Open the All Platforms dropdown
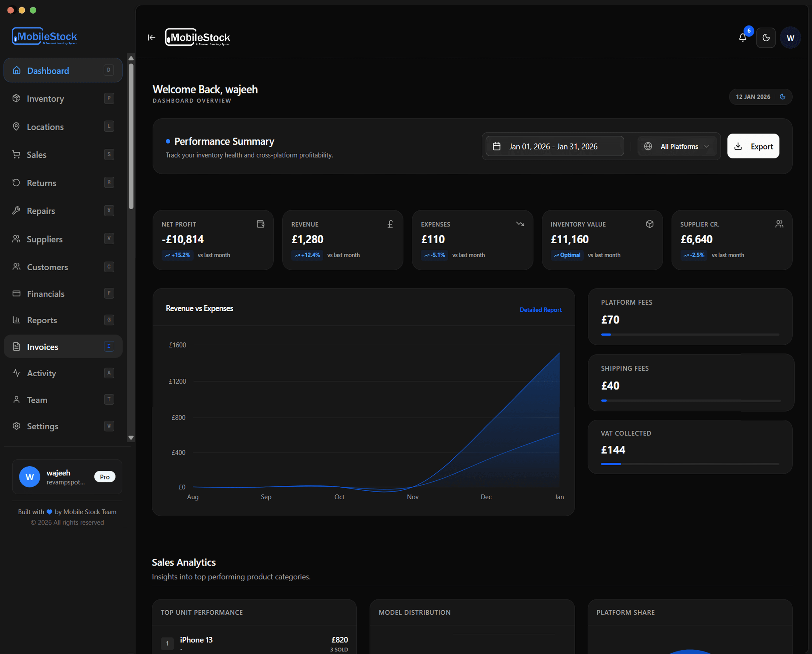The height and width of the screenshot is (654, 812). pyautogui.click(x=677, y=146)
